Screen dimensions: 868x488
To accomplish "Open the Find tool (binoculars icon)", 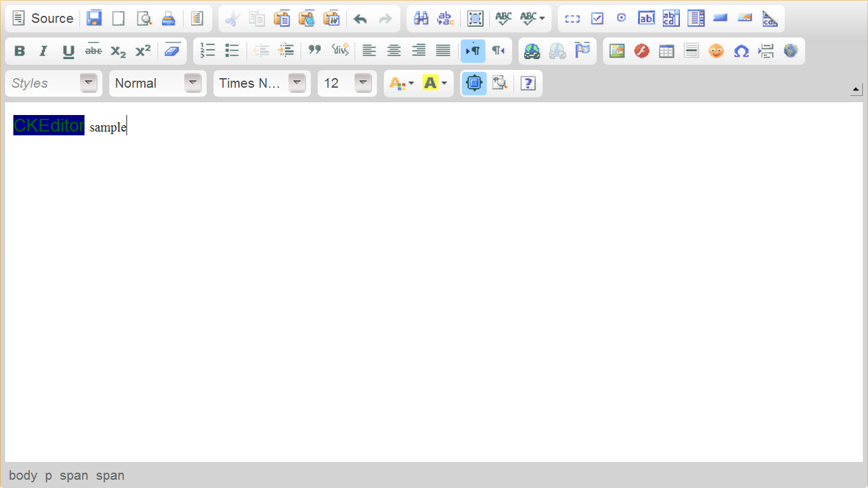I will 421,18.
